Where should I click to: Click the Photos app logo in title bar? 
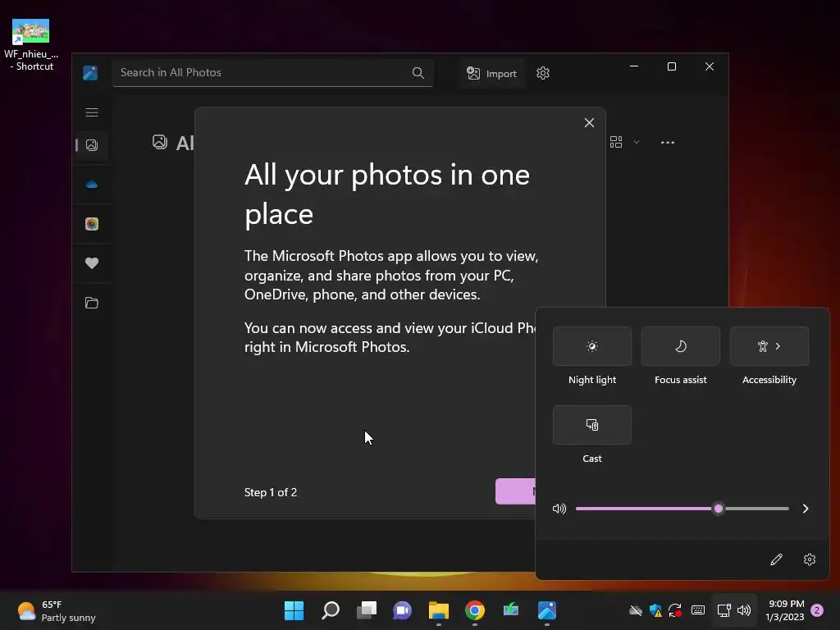90,73
